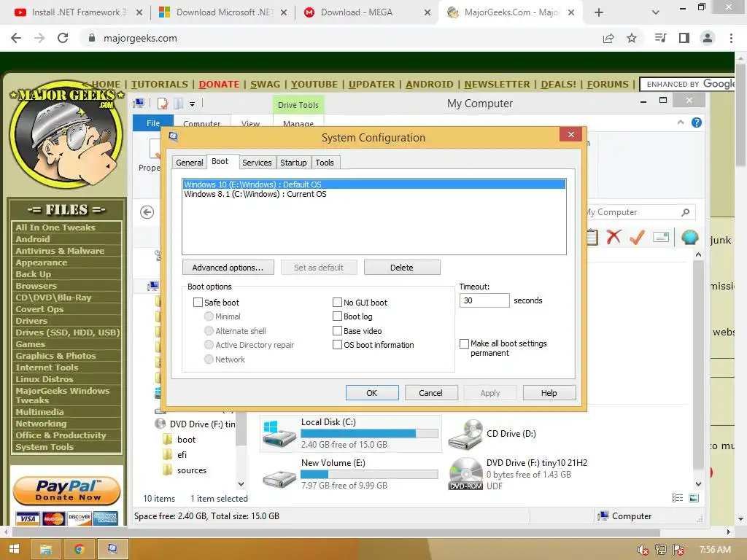Switch to details view in My Computer
The image size is (747, 560).
pos(677,498)
